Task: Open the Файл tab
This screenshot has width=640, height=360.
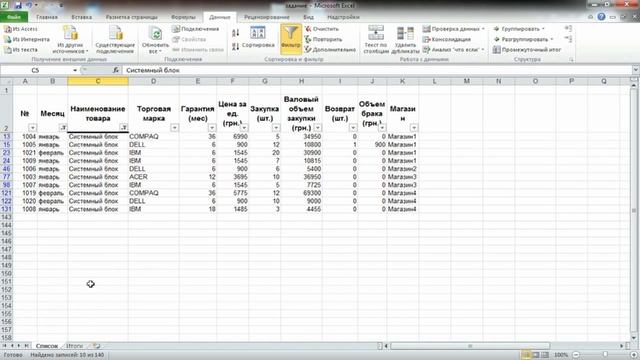Action: (x=14, y=17)
